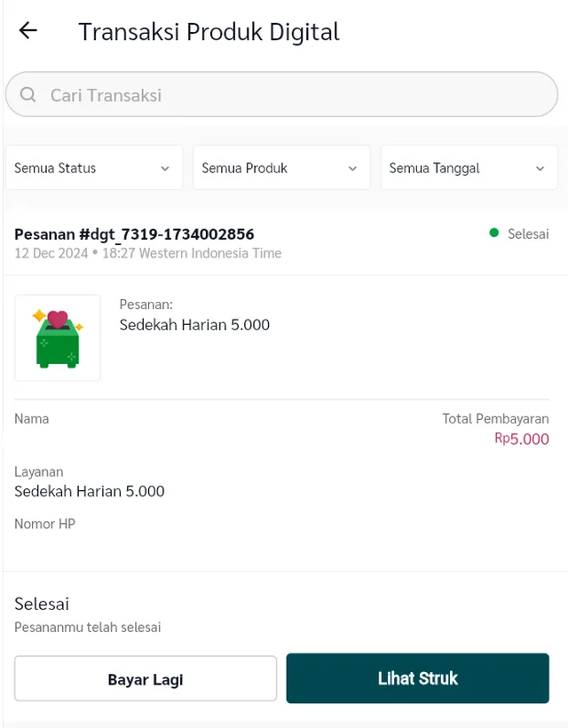Screen dimensions: 568x728
Task: Click the Rp5.000 total payment amount
Action: (x=522, y=439)
